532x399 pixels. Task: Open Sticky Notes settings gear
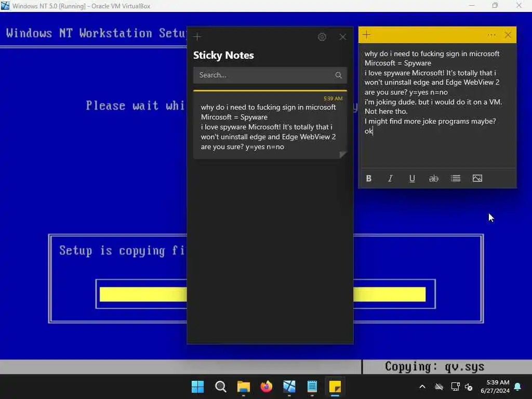pos(322,37)
